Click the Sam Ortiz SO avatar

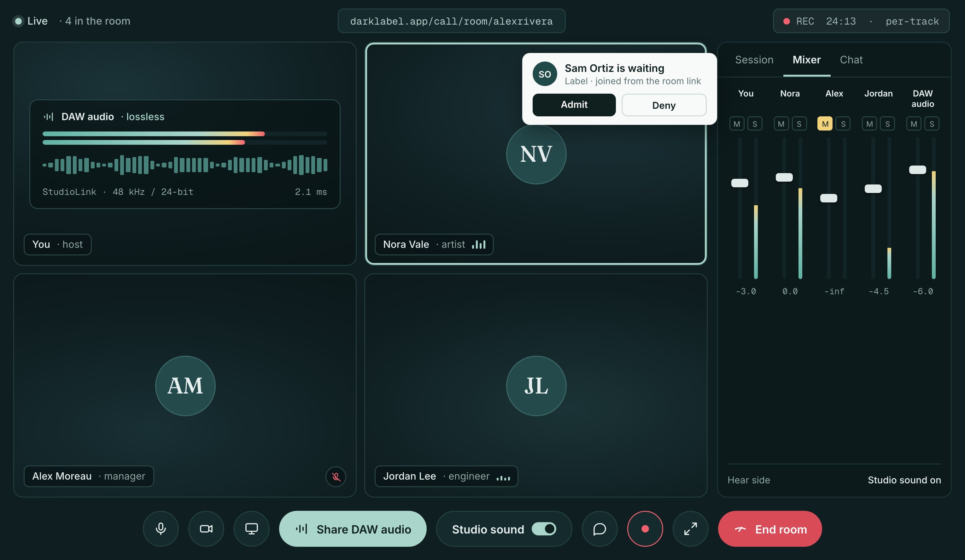[545, 74]
